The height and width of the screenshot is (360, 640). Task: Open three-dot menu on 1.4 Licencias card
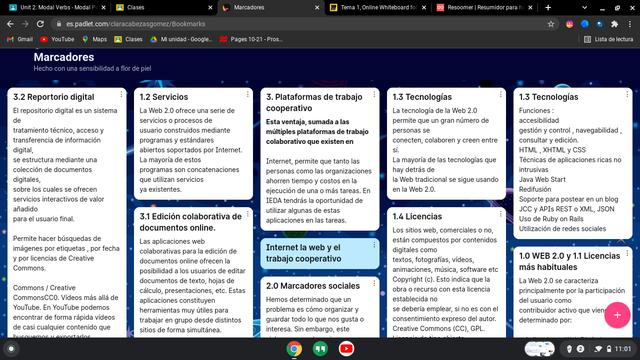click(501, 214)
